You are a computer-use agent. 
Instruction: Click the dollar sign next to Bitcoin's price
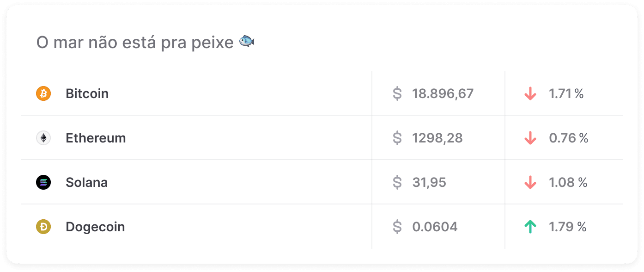click(396, 93)
